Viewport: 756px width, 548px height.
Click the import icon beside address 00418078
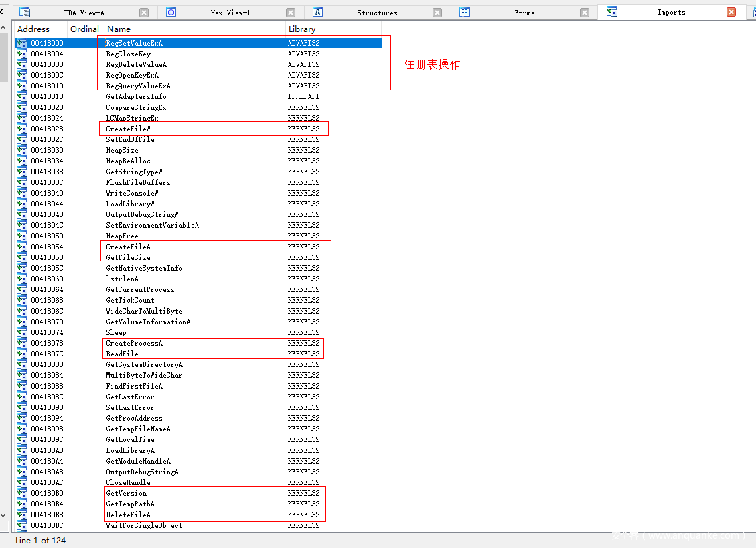(22, 343)
